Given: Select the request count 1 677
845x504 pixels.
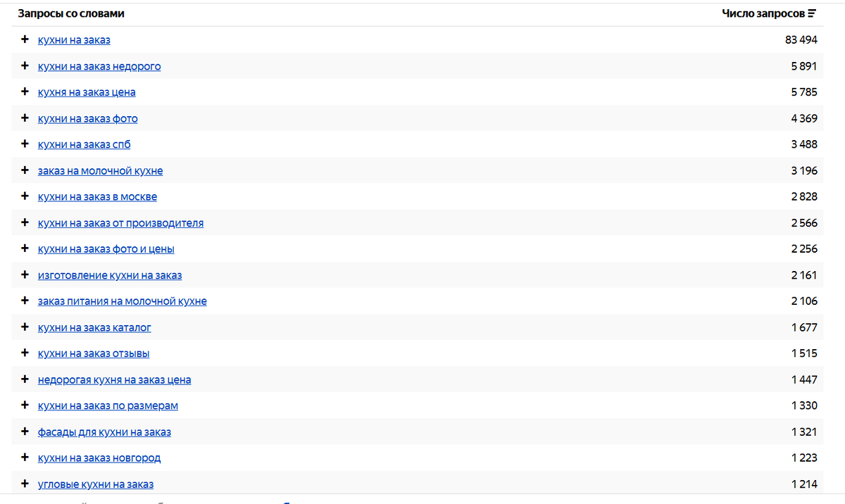Looking at the screenshot, I should point(805,328).
